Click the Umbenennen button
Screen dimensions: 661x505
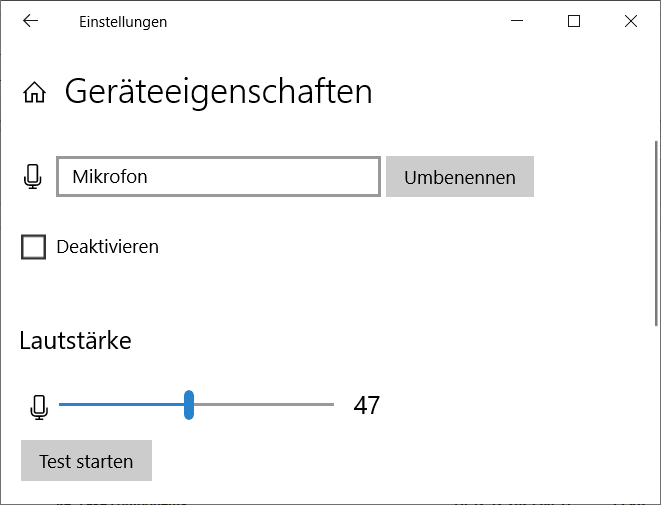click(460, 177)
